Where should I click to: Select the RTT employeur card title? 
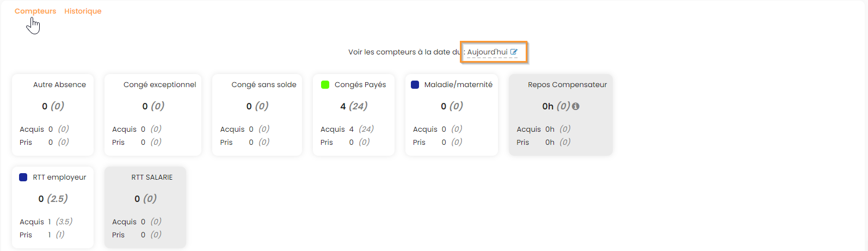click(x=59, y=177)
